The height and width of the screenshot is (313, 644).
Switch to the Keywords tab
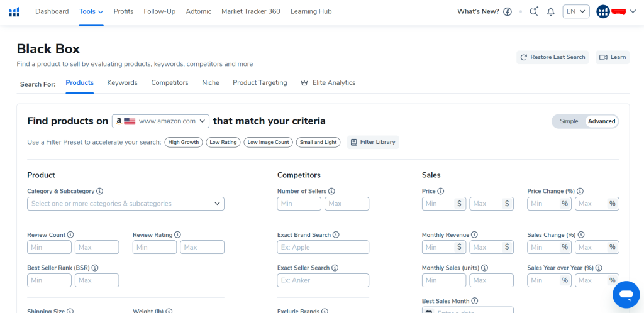coord(123,83)
